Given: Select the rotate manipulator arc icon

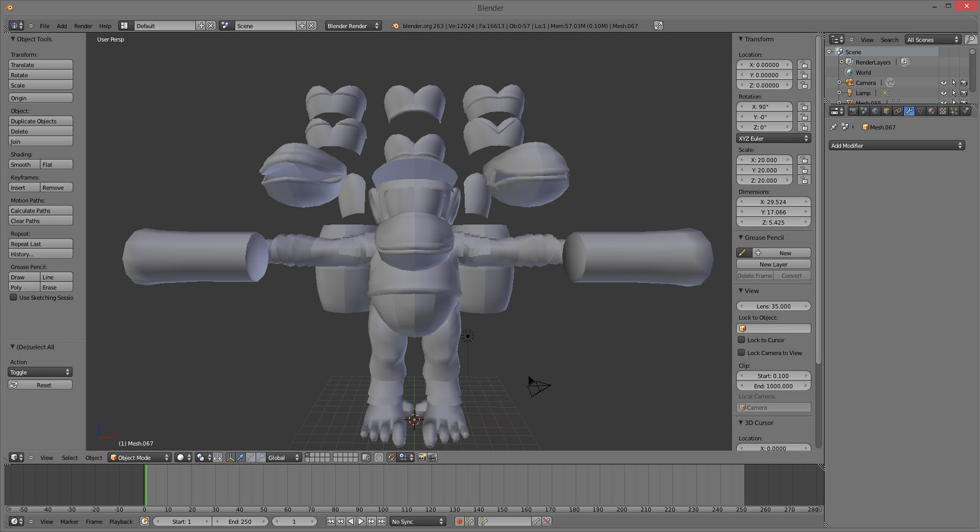Looking at the screenshot, I should click(x=251, y=457).
